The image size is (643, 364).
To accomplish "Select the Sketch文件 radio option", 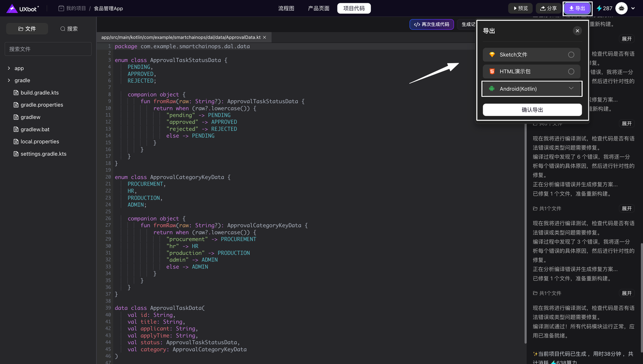I will click(x=571, y=55).
